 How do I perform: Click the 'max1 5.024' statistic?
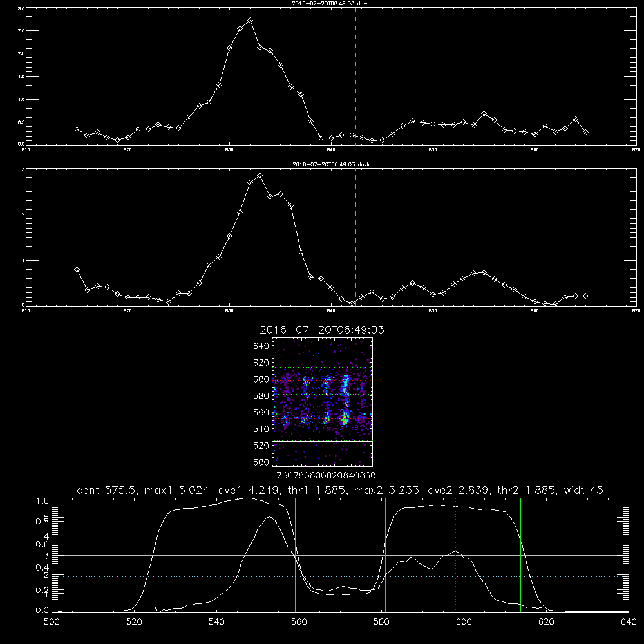point(176,490)
